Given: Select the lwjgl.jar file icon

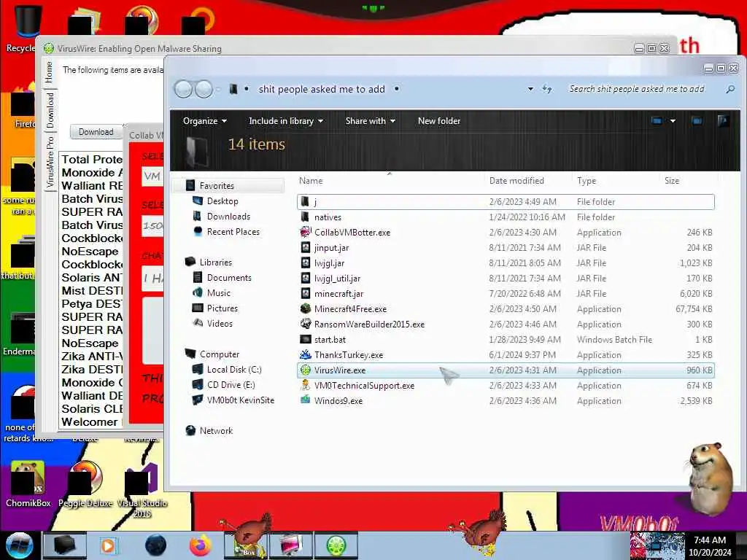Looking at the screenshot, I should coord(306,262).
